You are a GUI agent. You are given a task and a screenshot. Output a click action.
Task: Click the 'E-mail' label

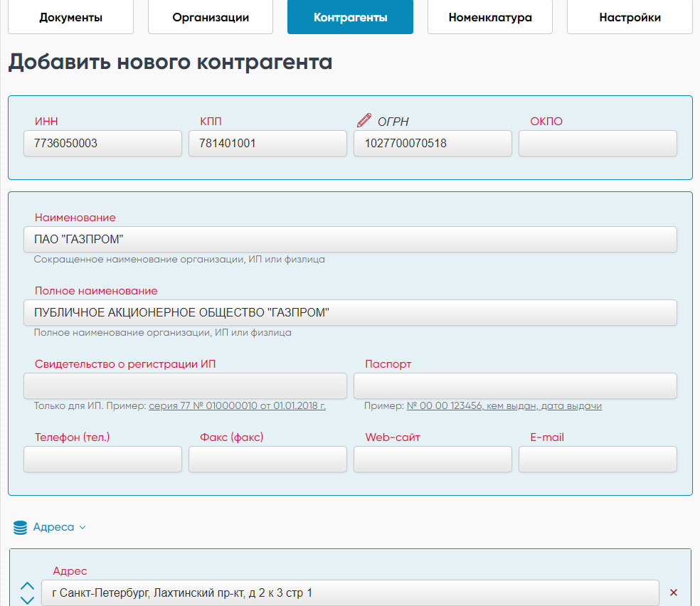coord(547,437)
